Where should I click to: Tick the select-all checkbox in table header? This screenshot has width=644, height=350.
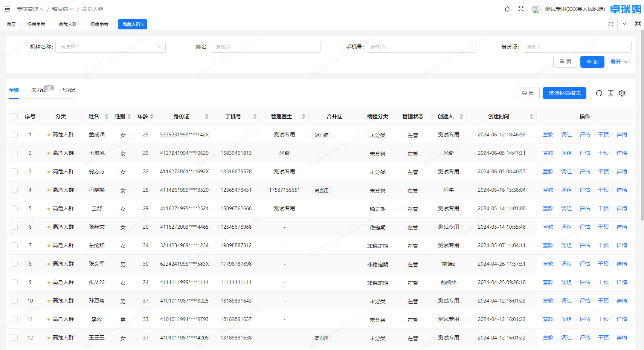(x=15, y=116)
